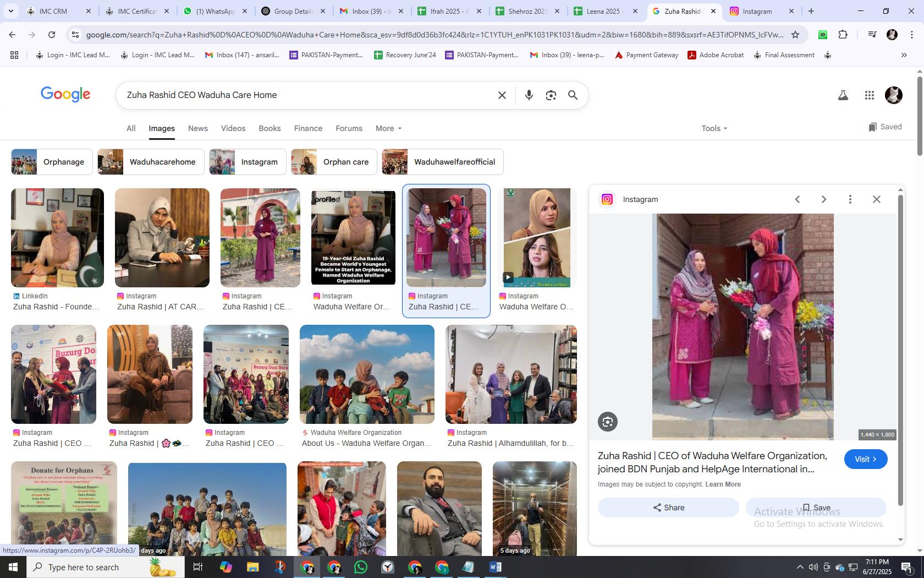This screenshot has width=924, height=578.
Task: Click the search query input field
Action: point(308,95)
